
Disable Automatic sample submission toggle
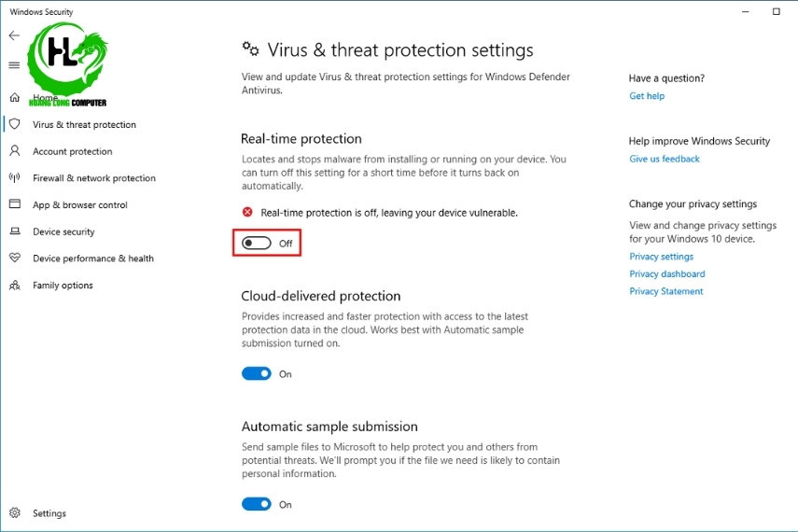pyautogui.click(x=257, y=504)
